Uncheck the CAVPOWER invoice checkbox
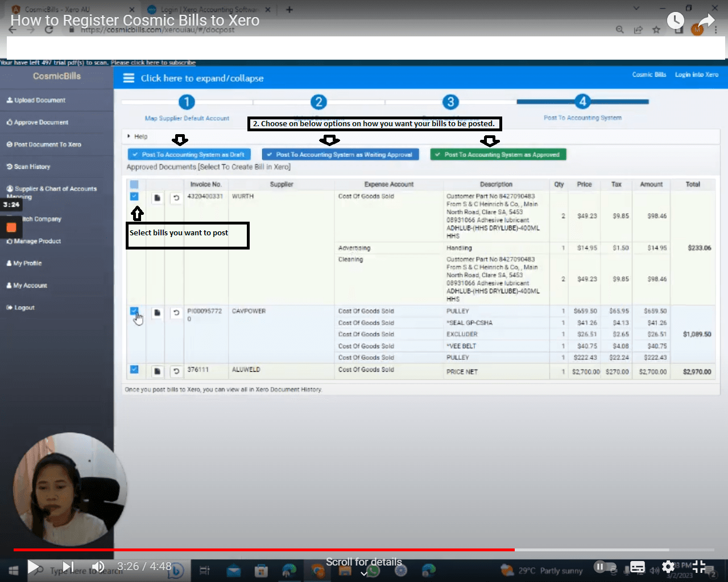 [134, 311]
